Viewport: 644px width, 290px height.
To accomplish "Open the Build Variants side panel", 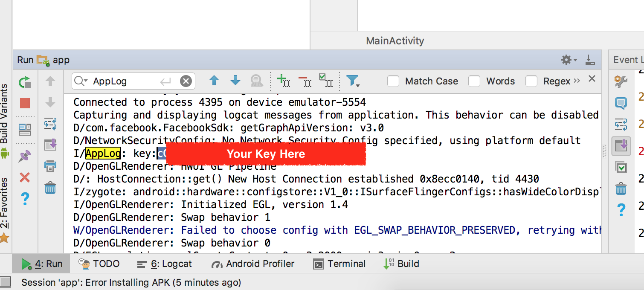I will 5,121.
